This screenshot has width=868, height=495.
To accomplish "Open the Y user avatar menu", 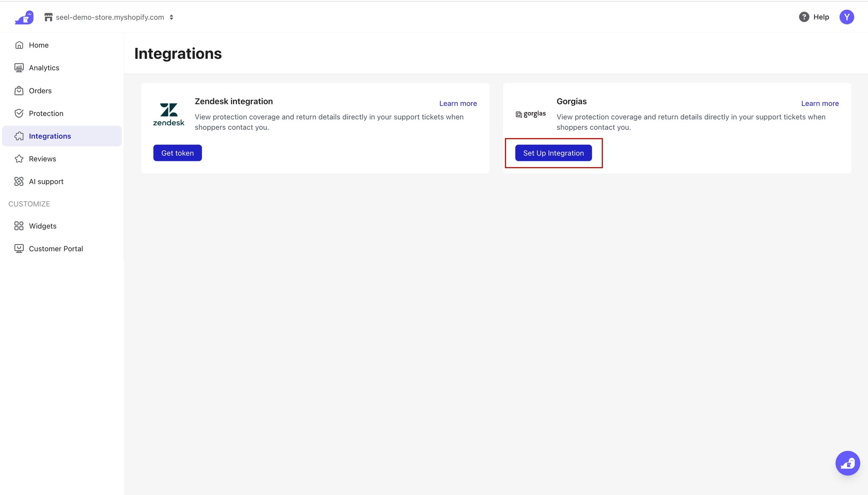I will tap(846, 17).
